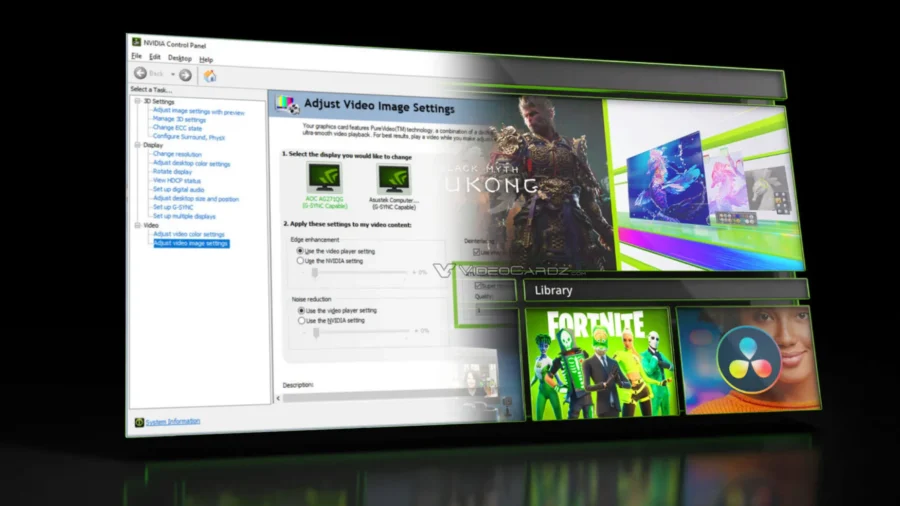Click the NVIDIA Control Panel title icon
The height and width of the screenshot is (506, 900).
137,42
